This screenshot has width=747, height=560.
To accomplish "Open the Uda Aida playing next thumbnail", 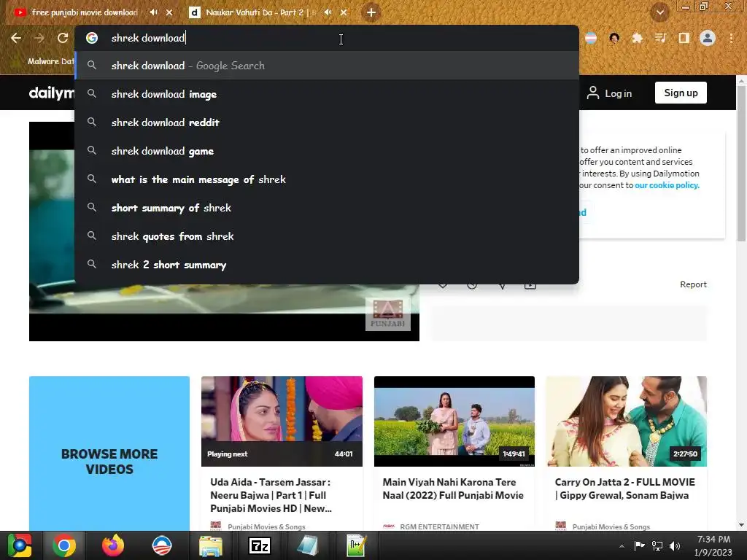I will (x=282, y=421).
